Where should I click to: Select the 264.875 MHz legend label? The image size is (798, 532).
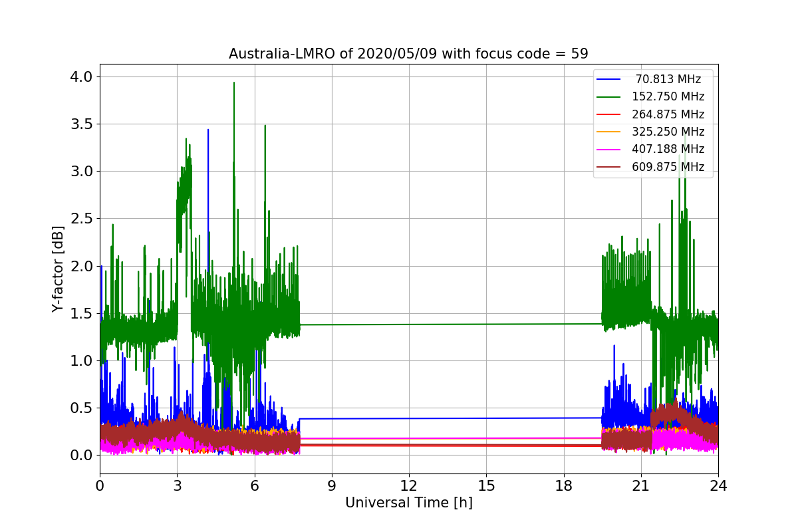[x=668, y=114]
